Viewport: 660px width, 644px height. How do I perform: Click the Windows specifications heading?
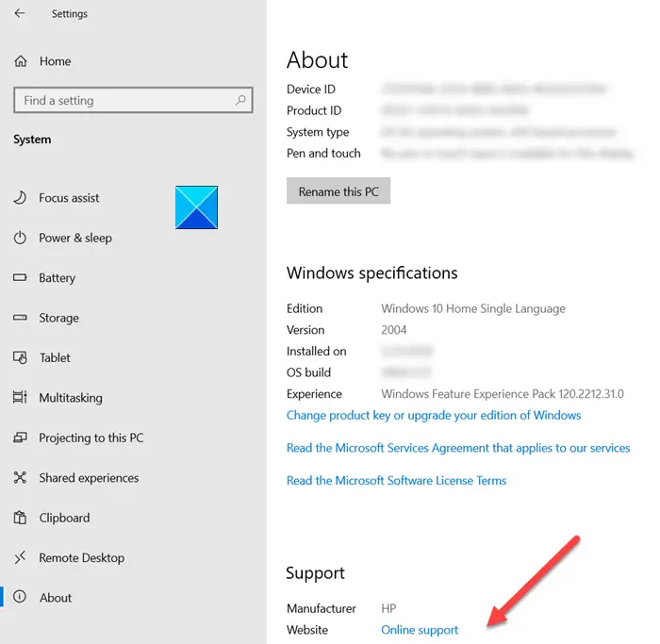(372, 273)
